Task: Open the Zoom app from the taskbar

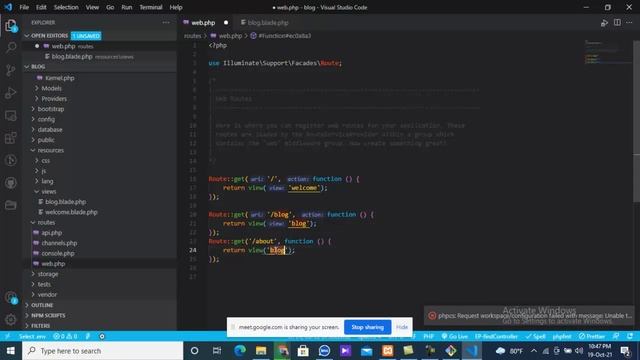Action: point(324,351)
